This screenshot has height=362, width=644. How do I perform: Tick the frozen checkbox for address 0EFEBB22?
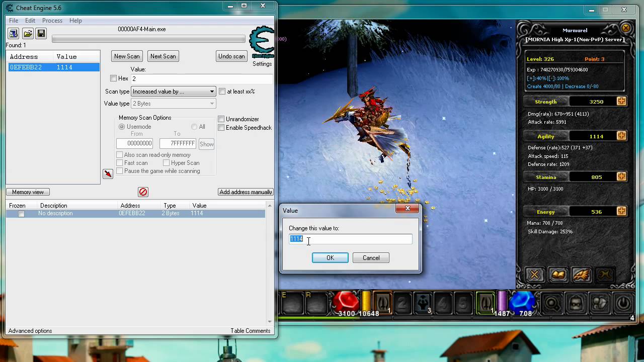click(21, 214)
